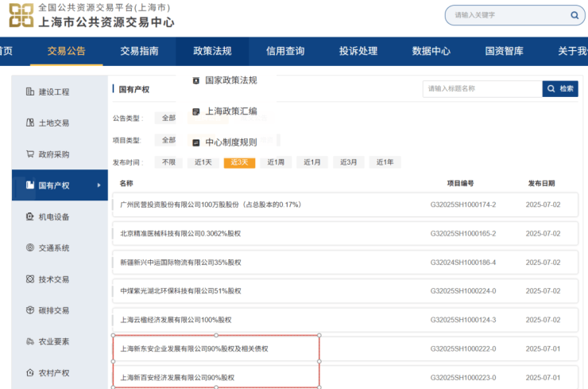Select 中心制度规则 from the dropdown list
This screenshot has width=588, height=389.
[x=230, y=142]
